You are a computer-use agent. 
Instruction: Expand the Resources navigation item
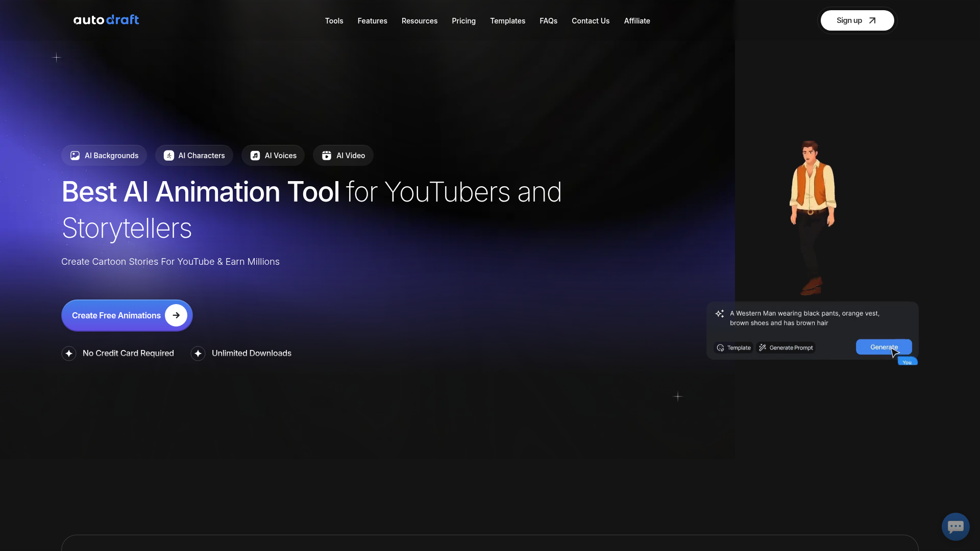tap(419, 21)
